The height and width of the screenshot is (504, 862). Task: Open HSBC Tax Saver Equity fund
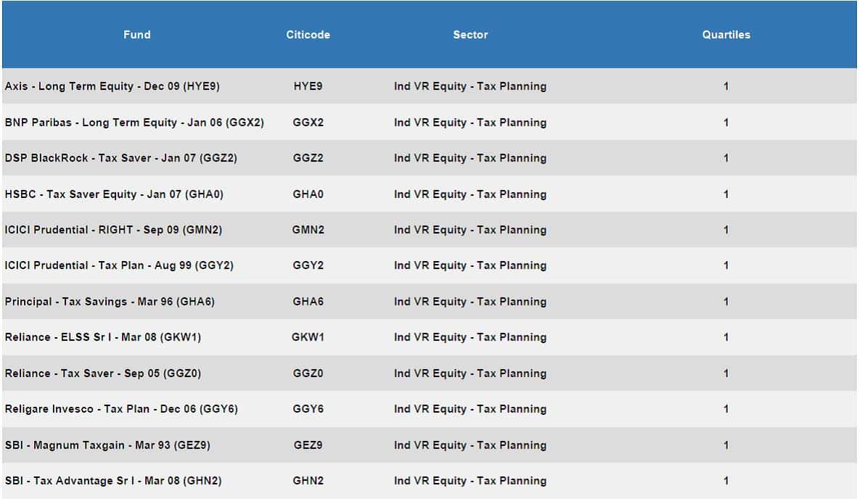114,194
